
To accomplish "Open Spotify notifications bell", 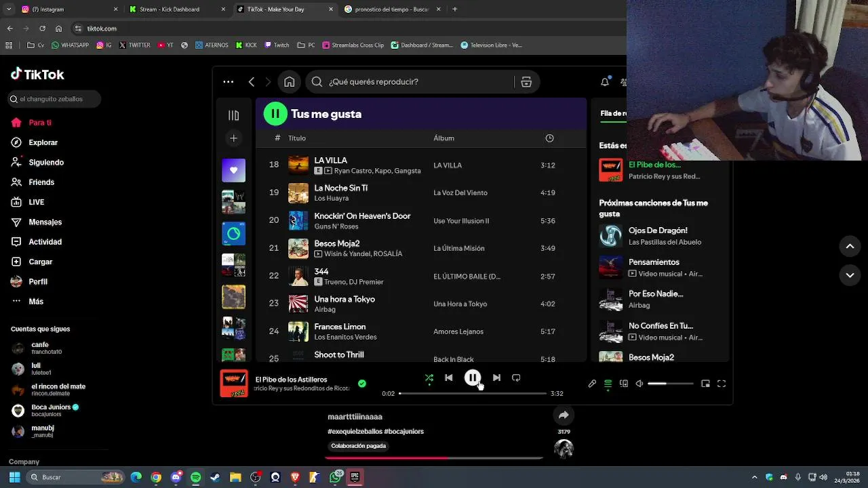I will click(605, 82).
